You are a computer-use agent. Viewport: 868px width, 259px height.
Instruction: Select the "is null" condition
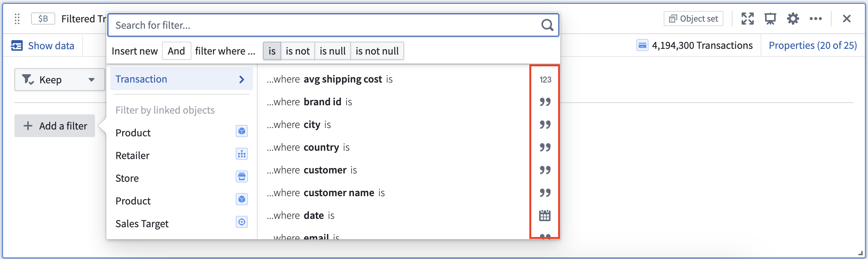333,51
